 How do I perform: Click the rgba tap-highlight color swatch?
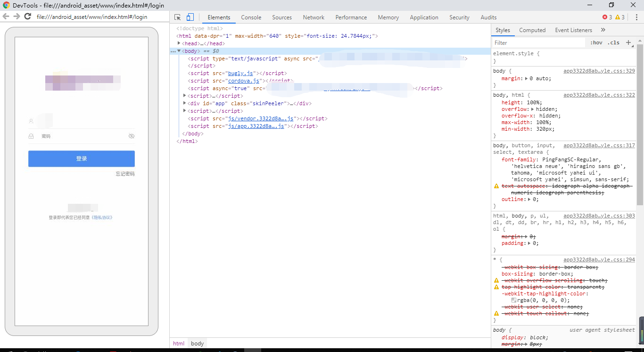[x=514, y=300]
